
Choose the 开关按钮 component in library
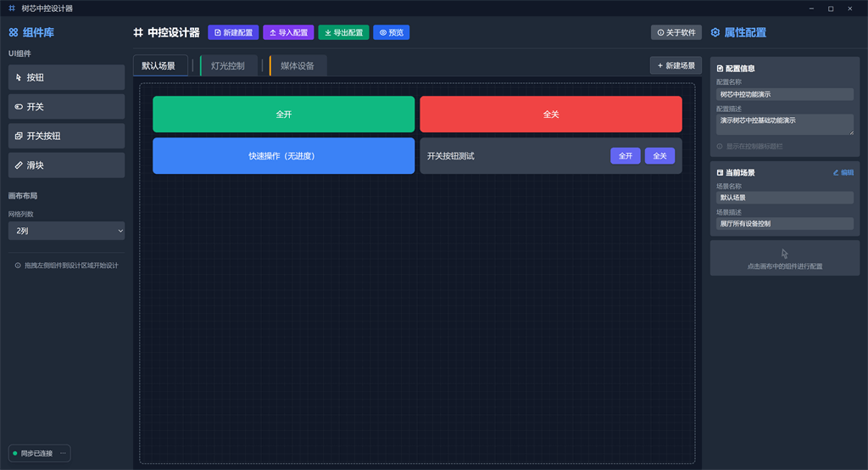point(66,136)
